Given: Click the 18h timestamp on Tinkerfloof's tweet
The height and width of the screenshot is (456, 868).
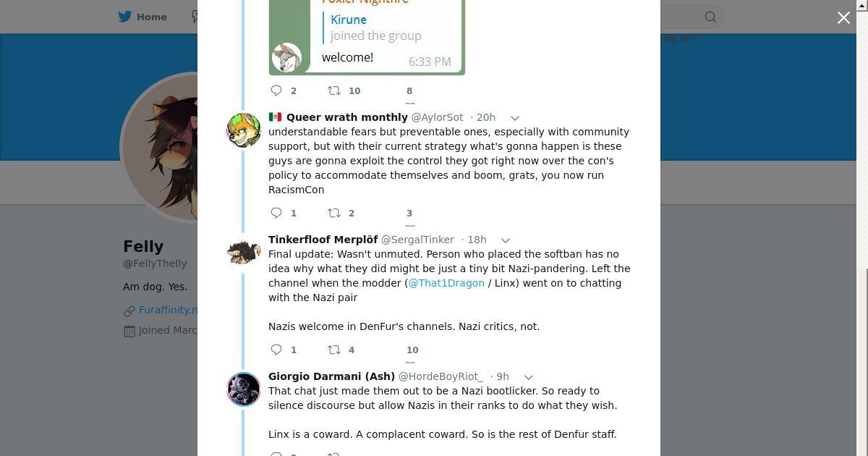Looking at the screenshot, I should [x=477, y=240].
